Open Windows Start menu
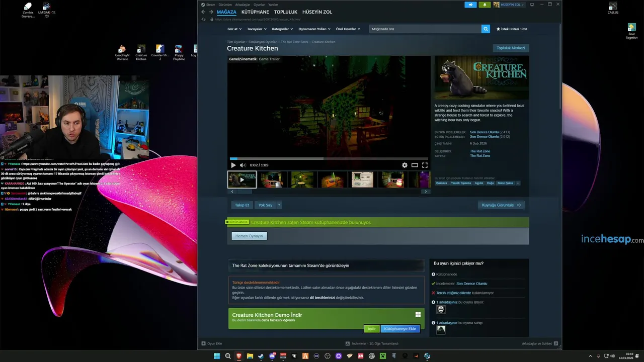 coord(217,356)
